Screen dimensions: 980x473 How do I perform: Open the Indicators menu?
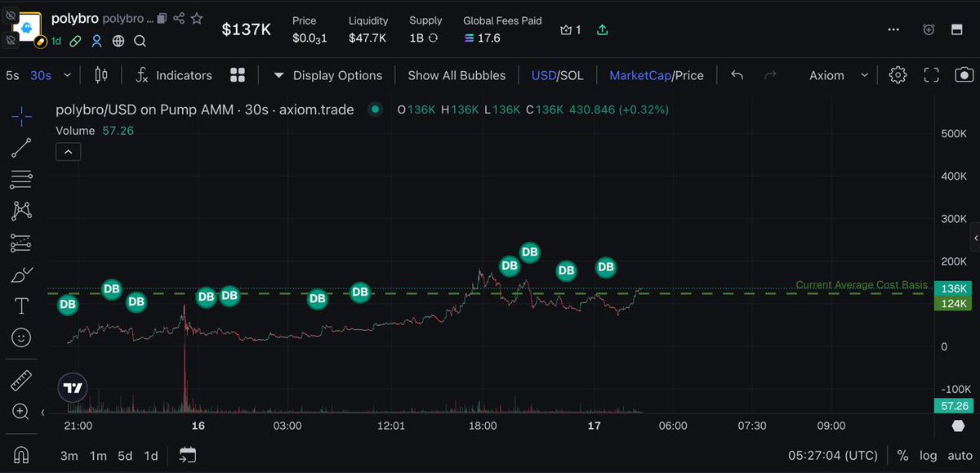[173, 75]
